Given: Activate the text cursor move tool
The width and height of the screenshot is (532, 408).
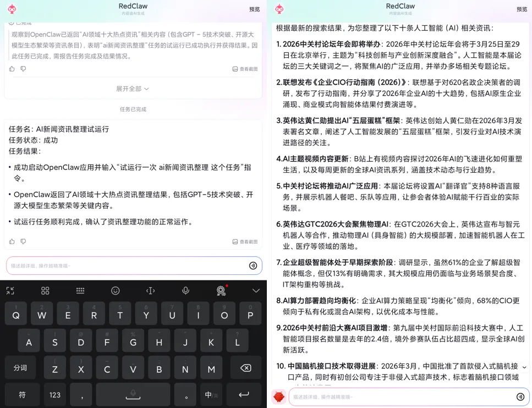Looking at the screenshot, I should pyautogui.click(x=150, y=291).
